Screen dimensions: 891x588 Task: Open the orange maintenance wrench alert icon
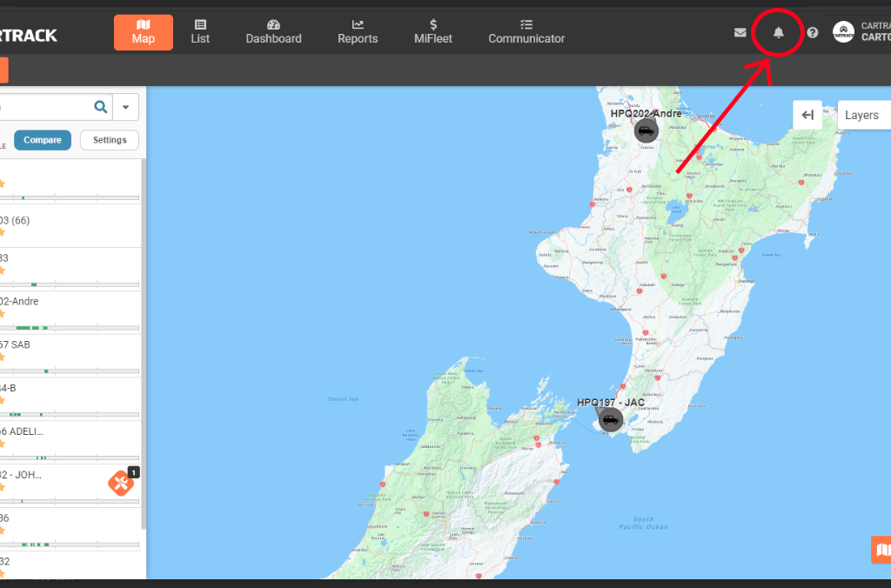[121, 483]
